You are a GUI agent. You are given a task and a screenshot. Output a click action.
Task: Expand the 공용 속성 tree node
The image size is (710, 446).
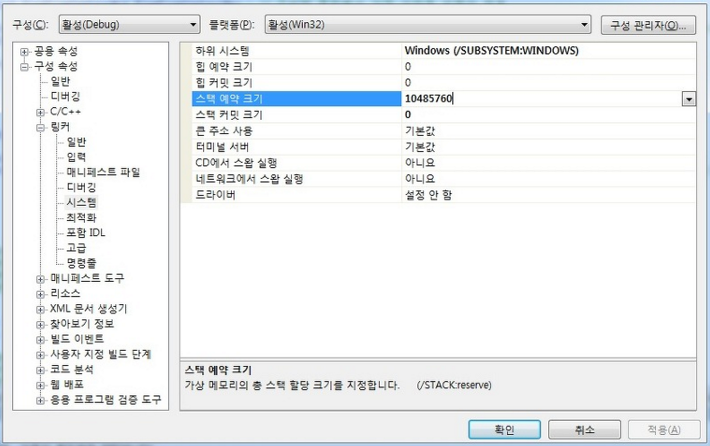(x=24, y=52)
